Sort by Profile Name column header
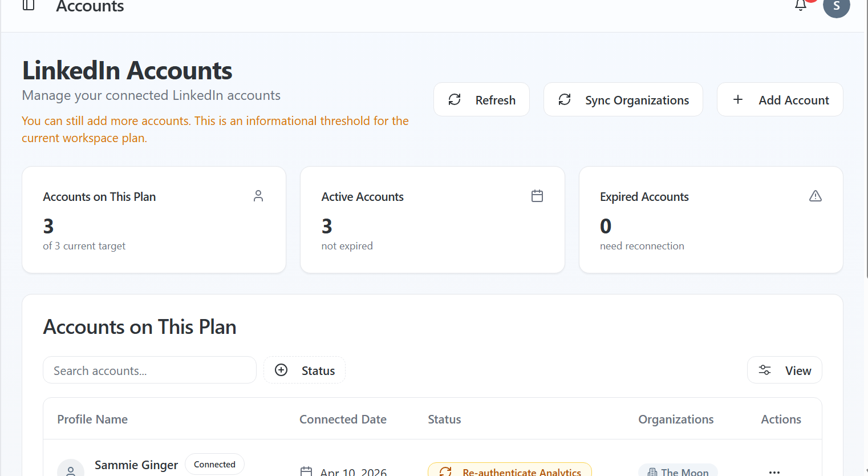This screenshot has height=476, width=868. point(92,419)
